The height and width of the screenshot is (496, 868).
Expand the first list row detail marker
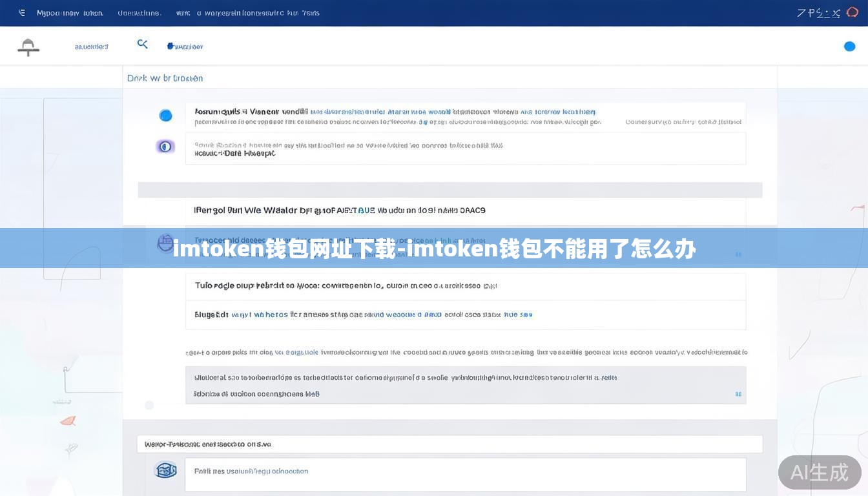point(738,254)
